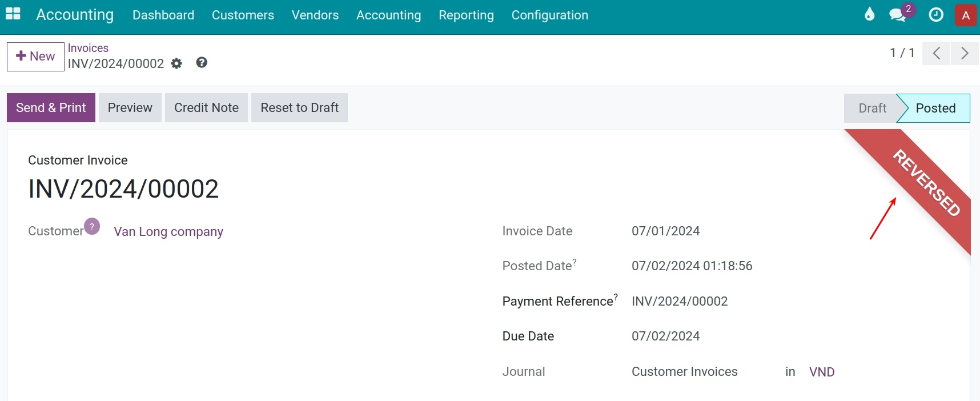This screenshot has width=980, height=401.
Task: Click the Invoice Date value 07/01/2024
Action: click(665, 231)
